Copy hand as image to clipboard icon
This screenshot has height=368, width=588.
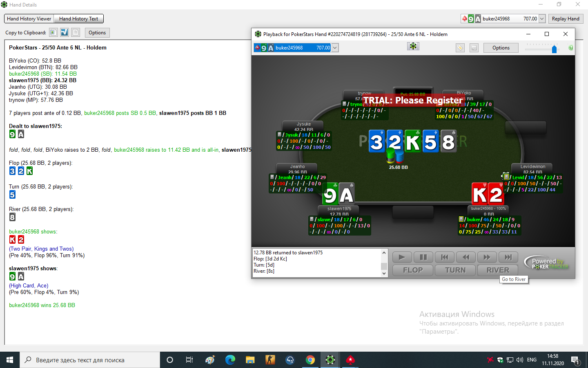point(53,32)
